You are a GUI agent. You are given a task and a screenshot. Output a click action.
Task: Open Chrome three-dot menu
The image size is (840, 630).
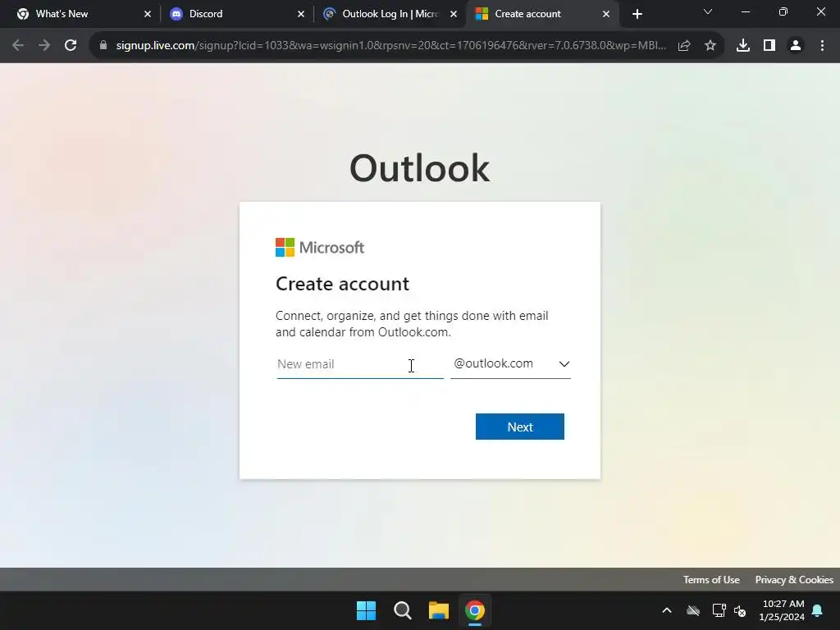click(822, 46)
